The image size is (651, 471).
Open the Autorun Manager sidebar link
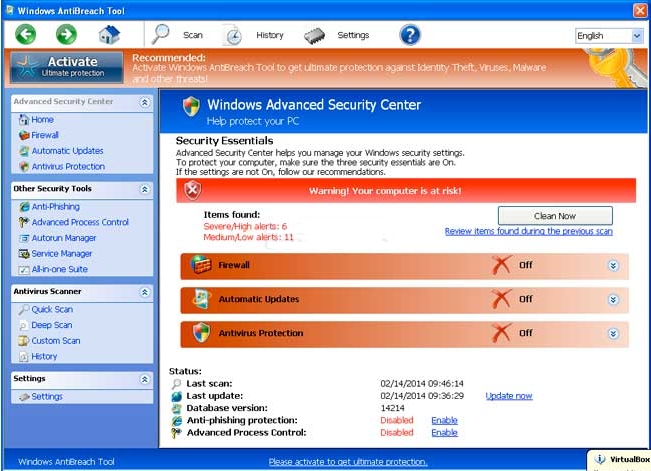pos(64,238)
